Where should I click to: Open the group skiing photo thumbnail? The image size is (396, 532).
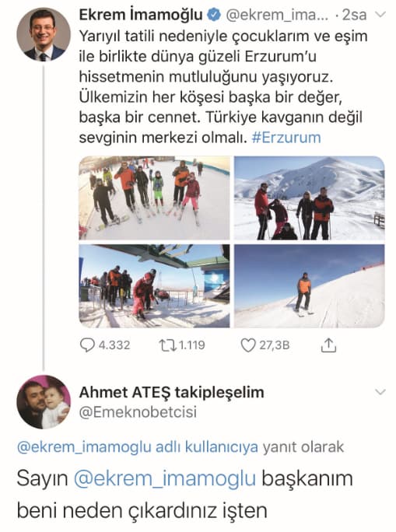point(154,198)
